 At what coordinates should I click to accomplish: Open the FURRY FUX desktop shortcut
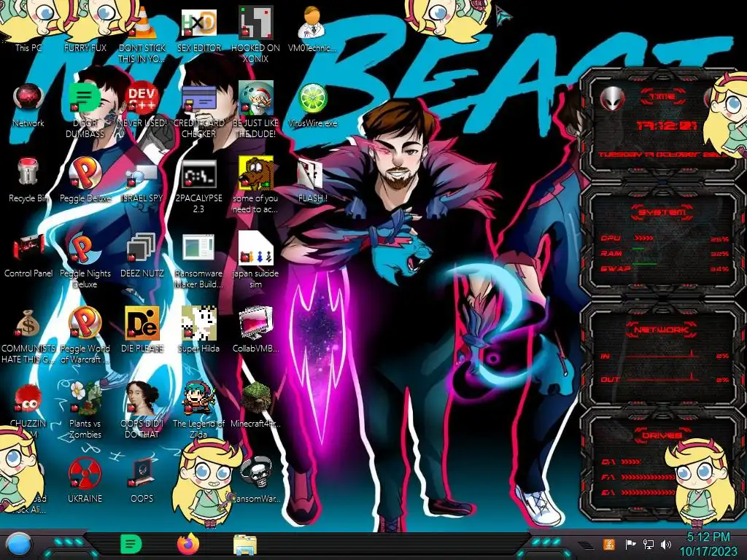coord(85,28)
